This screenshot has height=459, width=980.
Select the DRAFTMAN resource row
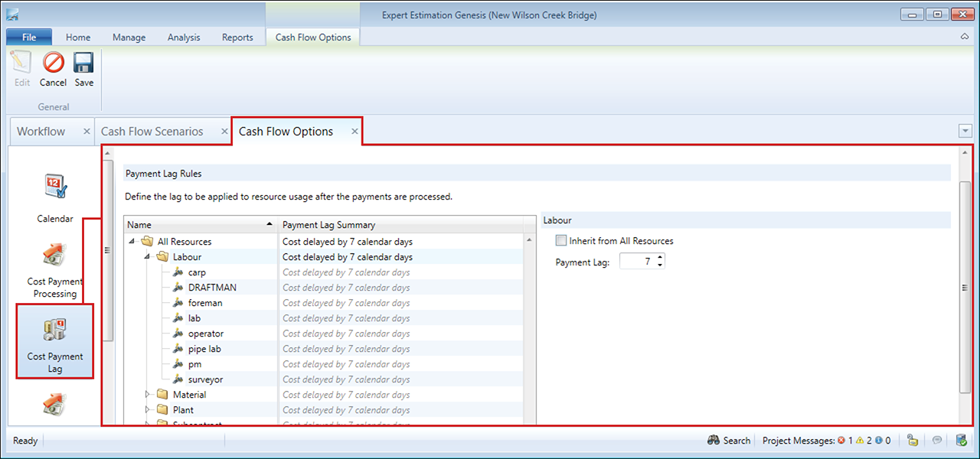pyautogui.click(x=212, y=288)
